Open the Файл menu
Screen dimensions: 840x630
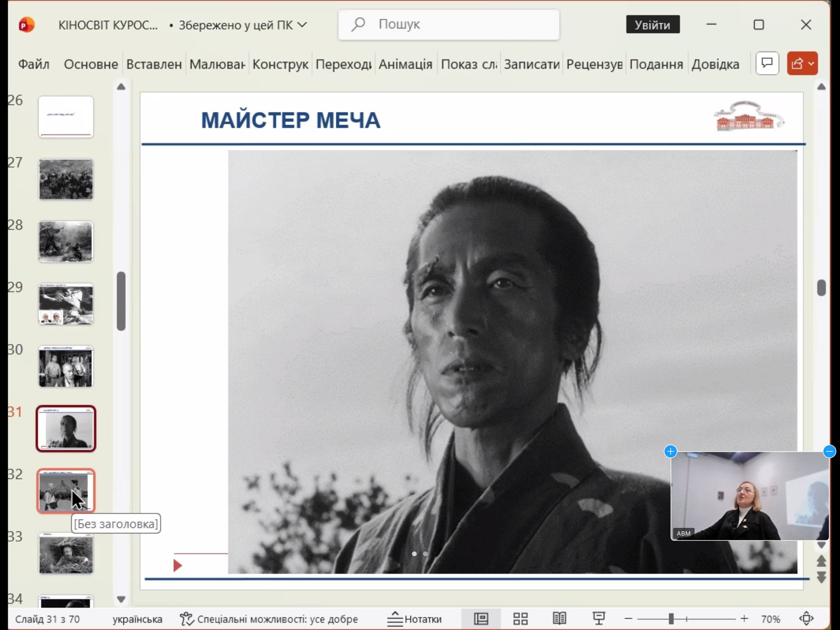click(x=34, y=64)
